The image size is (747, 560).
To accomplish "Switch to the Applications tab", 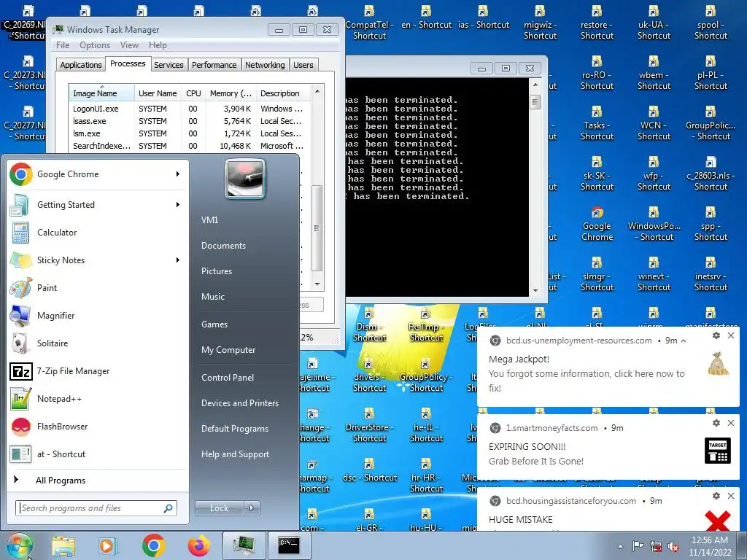I will tap(80, 65).
